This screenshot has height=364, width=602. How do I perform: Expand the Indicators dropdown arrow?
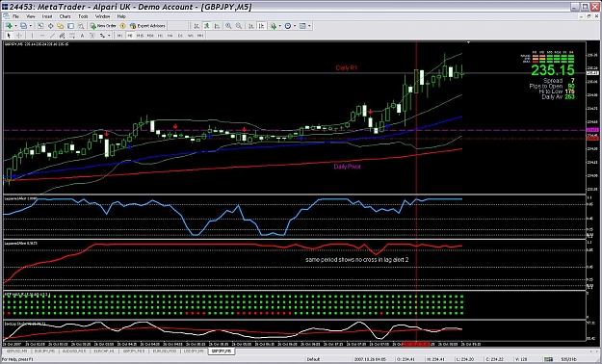click(x=280, y=26)
